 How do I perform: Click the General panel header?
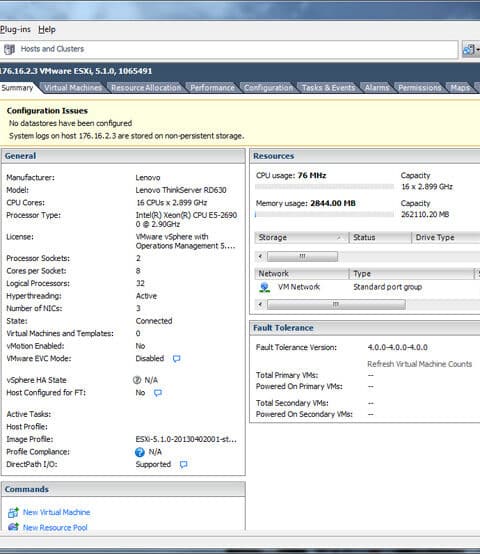[123, 156]
